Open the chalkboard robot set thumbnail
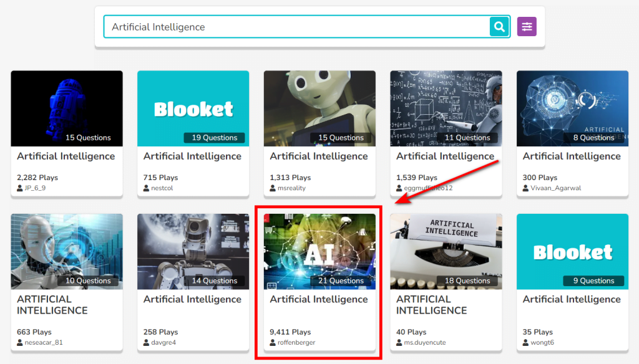 (446, 108)
